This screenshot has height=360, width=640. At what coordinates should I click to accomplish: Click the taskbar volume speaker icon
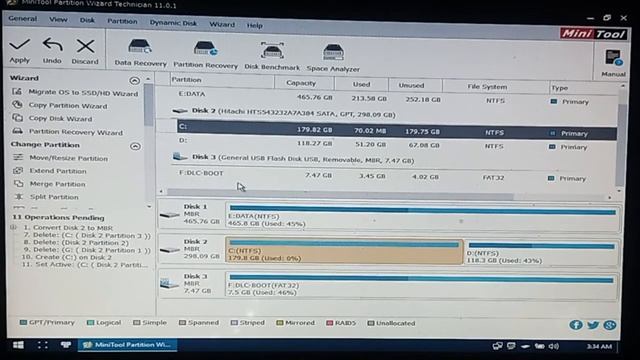click(x=553, y=347)
